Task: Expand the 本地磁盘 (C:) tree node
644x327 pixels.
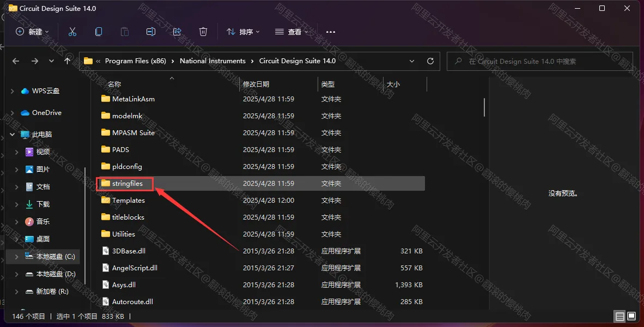Action: click(x=17, y=256)
